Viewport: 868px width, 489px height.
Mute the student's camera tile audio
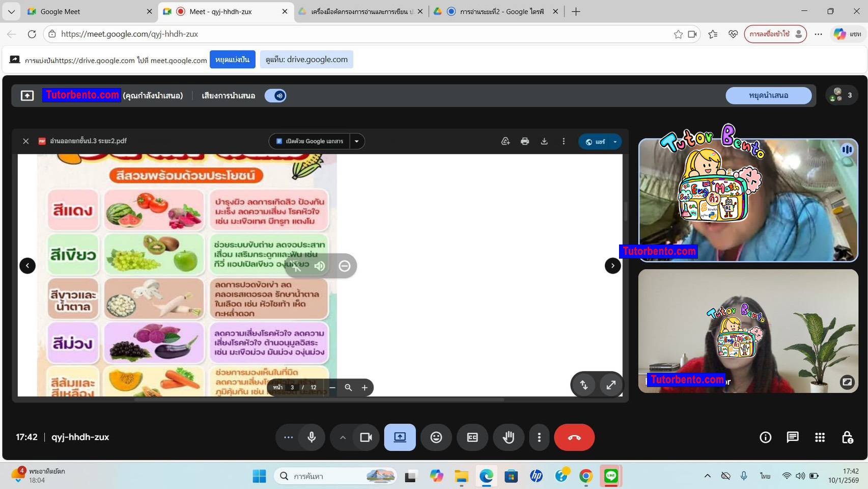[847, 149]
